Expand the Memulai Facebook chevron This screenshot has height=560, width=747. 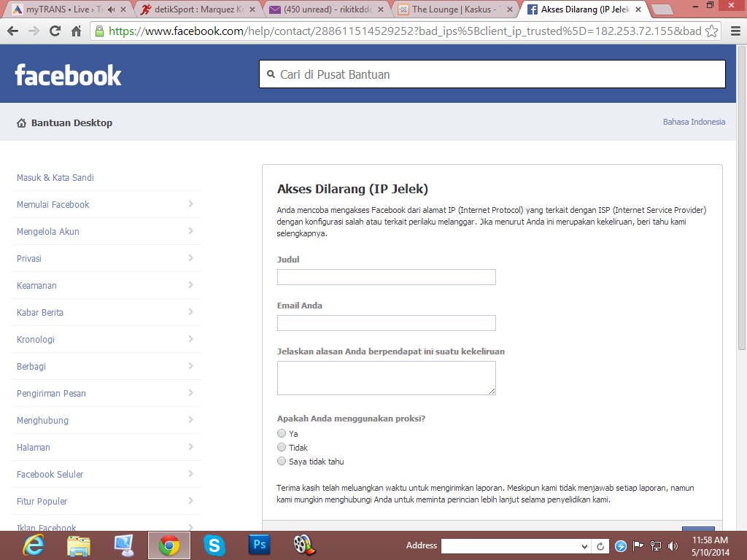(190, 204)
